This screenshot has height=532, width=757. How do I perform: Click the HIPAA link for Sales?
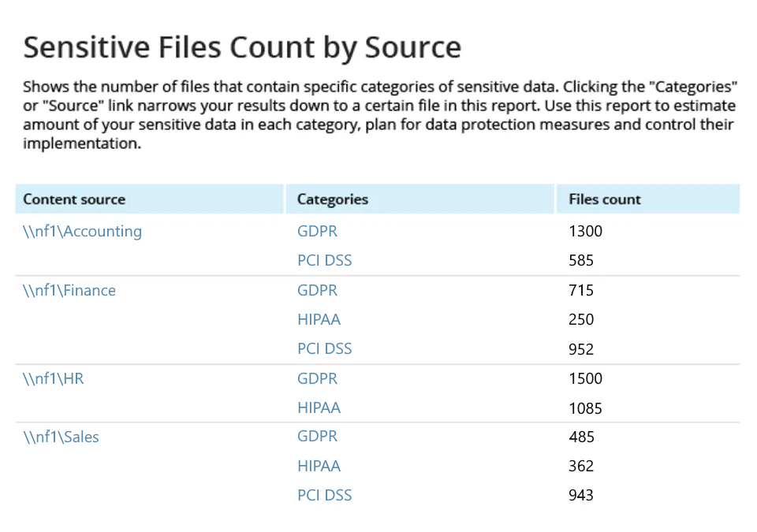click(x=319, y=466)
